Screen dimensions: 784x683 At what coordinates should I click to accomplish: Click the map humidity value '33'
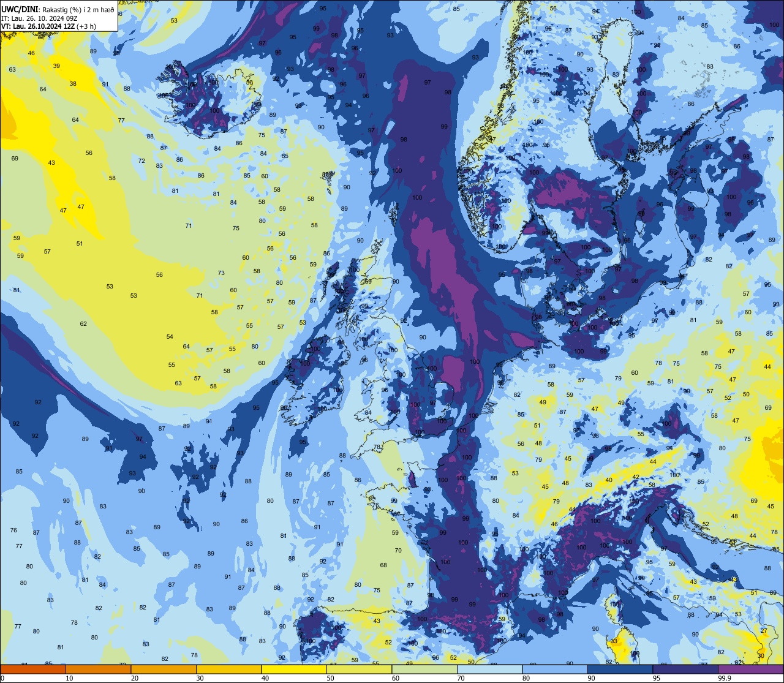coord(614,641)
